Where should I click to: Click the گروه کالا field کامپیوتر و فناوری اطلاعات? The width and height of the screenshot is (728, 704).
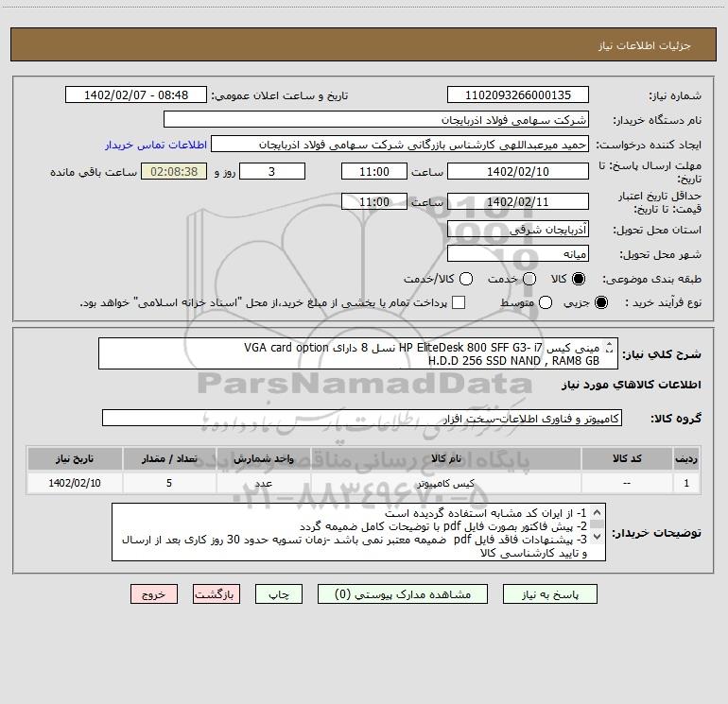362,418
